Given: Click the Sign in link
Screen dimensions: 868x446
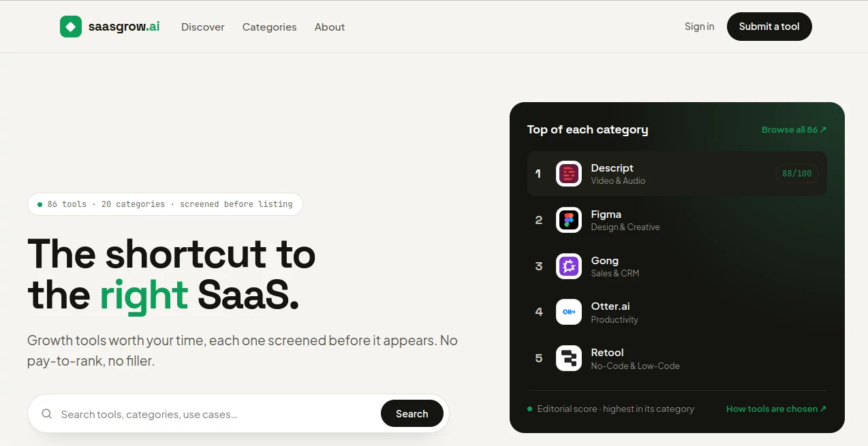Looking at the screenshot, I should coord(700,27).
